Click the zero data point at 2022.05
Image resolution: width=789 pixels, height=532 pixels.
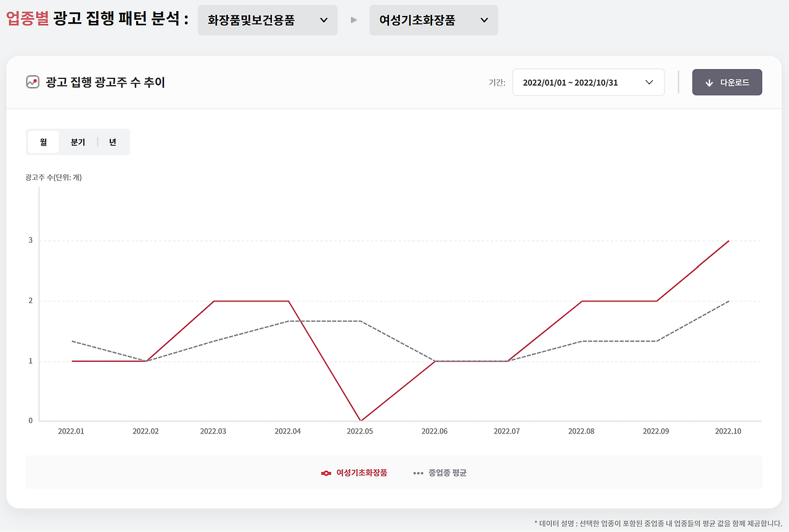[x=360, y=420]
